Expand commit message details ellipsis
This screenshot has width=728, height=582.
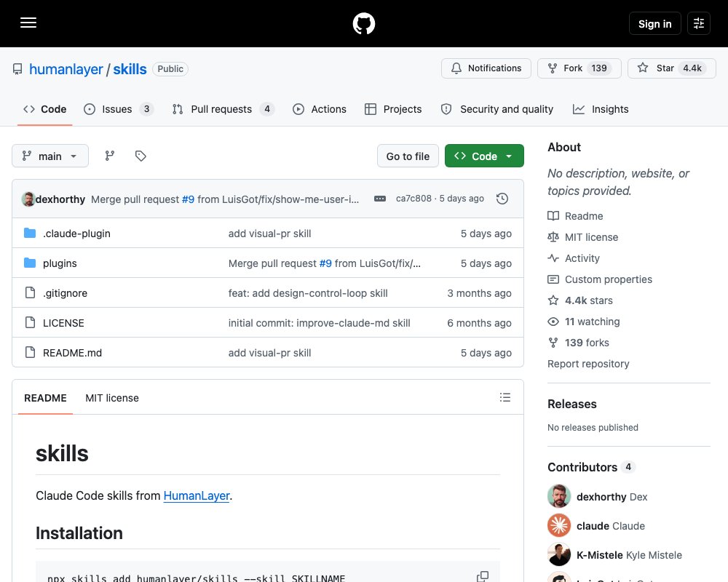click(380, 199)
